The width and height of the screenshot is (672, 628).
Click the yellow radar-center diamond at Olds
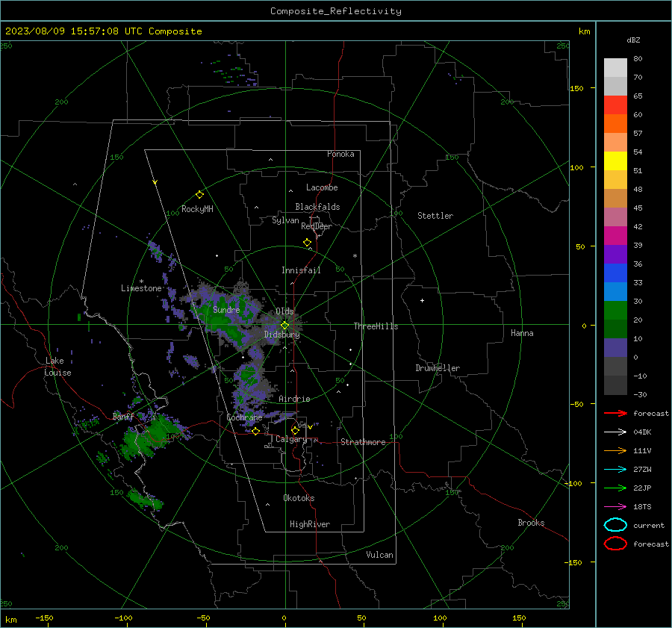[284, 326]
